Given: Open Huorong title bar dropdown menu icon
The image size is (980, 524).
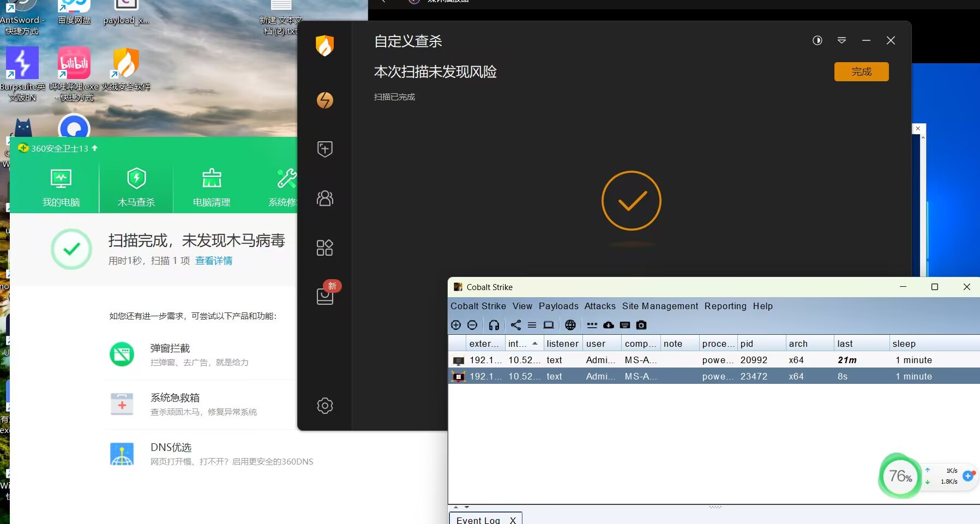Looking at the screenshot, I should pyautogui.click(x=841, y=40).
